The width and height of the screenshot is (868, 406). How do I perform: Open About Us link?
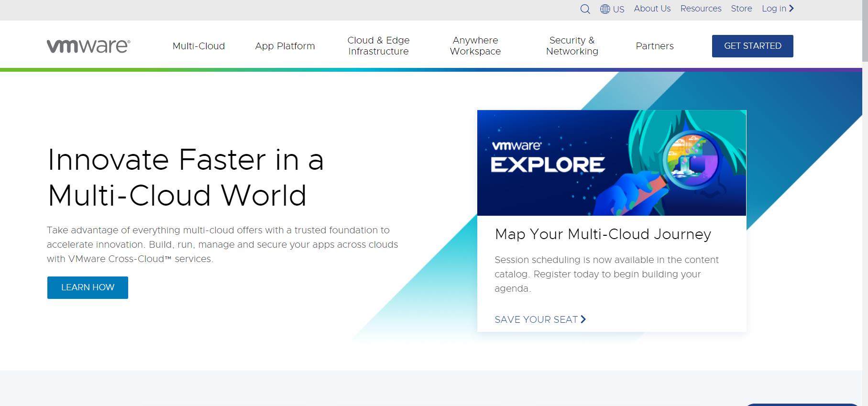(652, 9)
